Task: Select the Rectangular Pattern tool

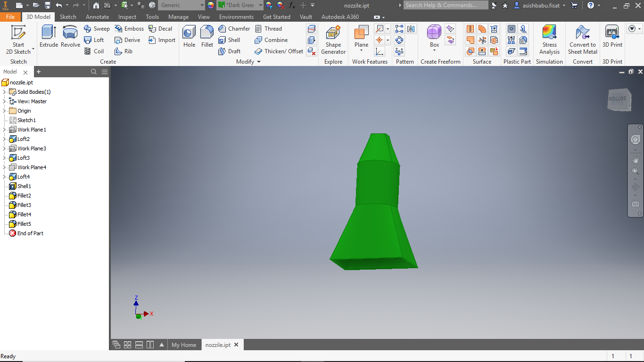Action: (x=399, y=29)
